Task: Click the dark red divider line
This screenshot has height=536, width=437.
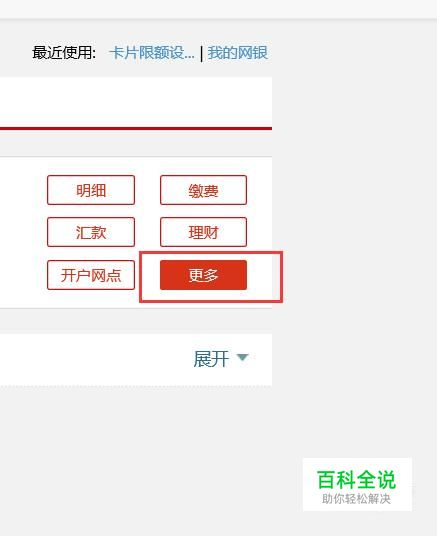Action: pos(136,129)
